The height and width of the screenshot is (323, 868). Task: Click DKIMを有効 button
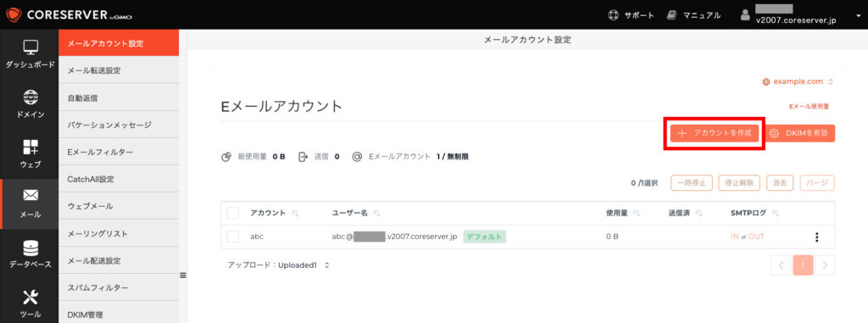(x=800, y=133)
